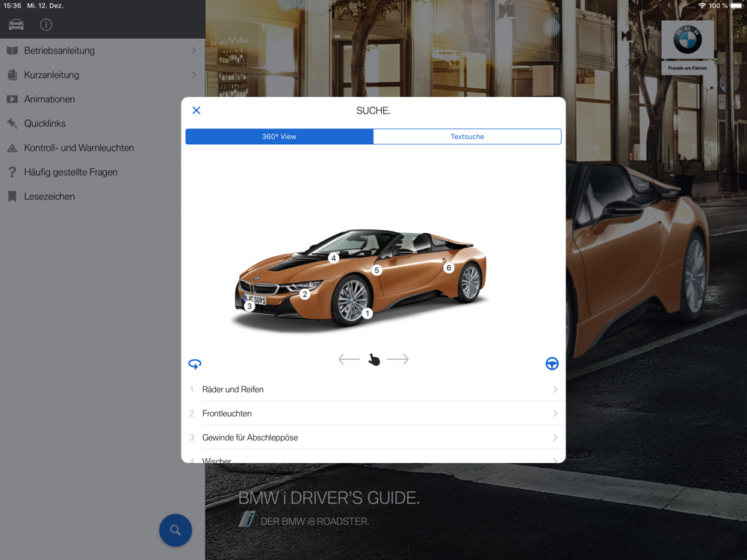Rotate the car right with the right arrow

point(398,359)
